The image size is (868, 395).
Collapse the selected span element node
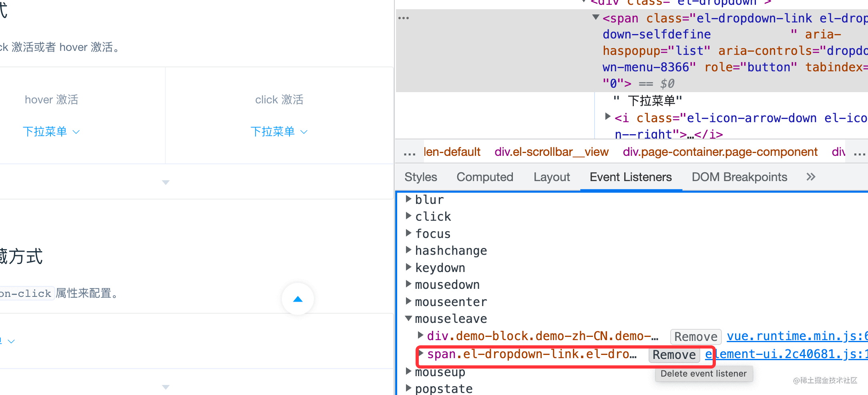[x=596, y=17]
